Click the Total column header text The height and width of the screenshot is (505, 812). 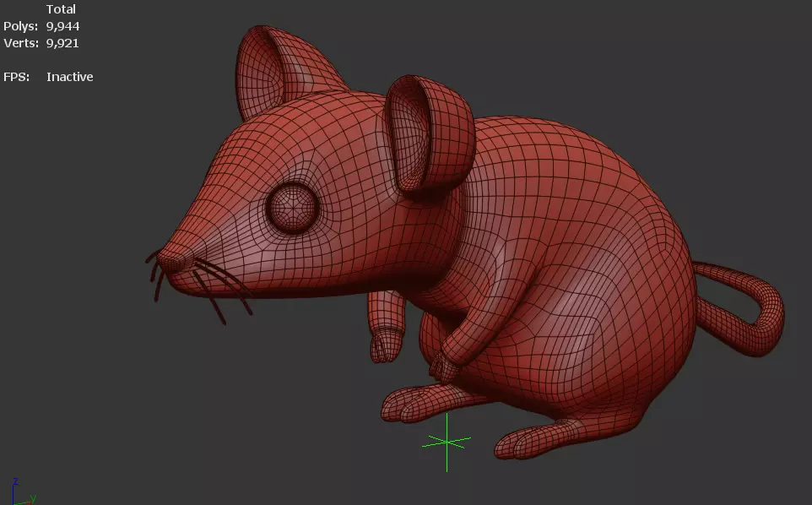coord(61,9)
